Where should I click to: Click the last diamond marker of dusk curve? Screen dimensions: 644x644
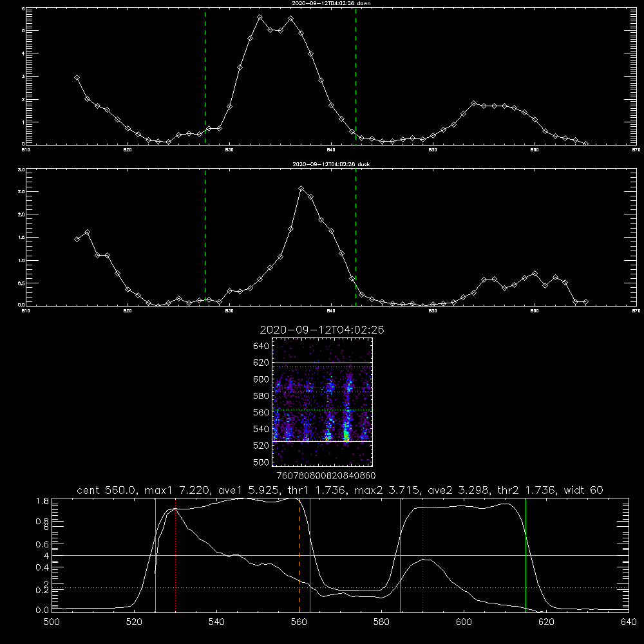tap(585, 302)
